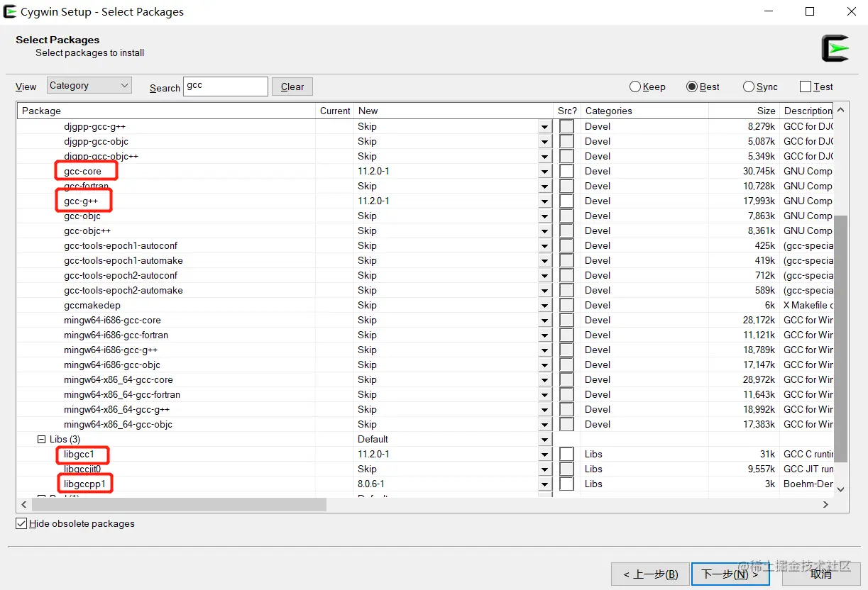Screen dimensions: 868x590
Task: Click the vertical scrollbar thumb
Action: tap(840, 339)
